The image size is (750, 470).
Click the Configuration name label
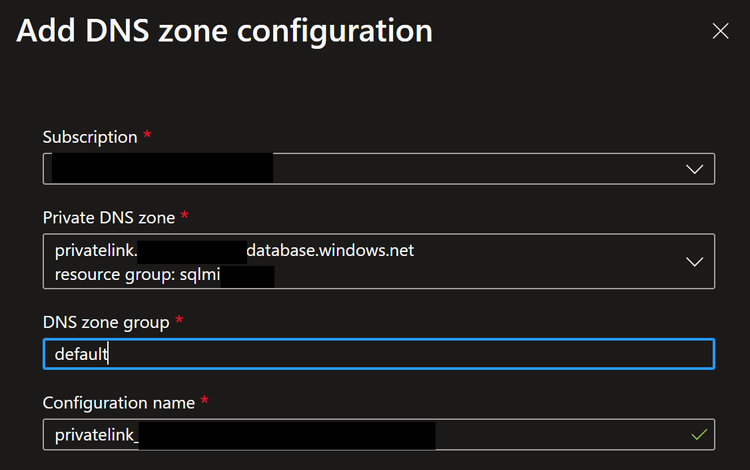[x=119, y=402]
